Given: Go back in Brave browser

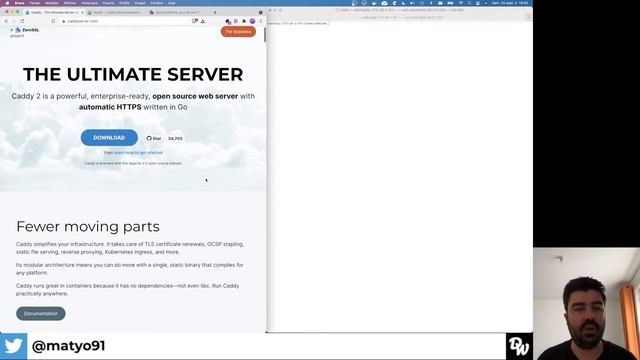Looking at the screenshot, I should pos(6,21).
